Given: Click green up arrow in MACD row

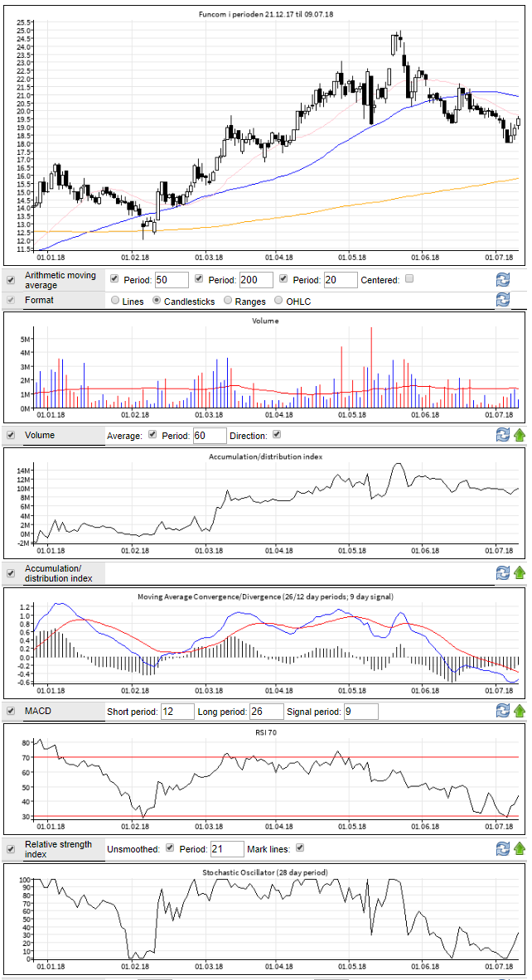Looking at the screenshot, I should (x=520, y=711).
